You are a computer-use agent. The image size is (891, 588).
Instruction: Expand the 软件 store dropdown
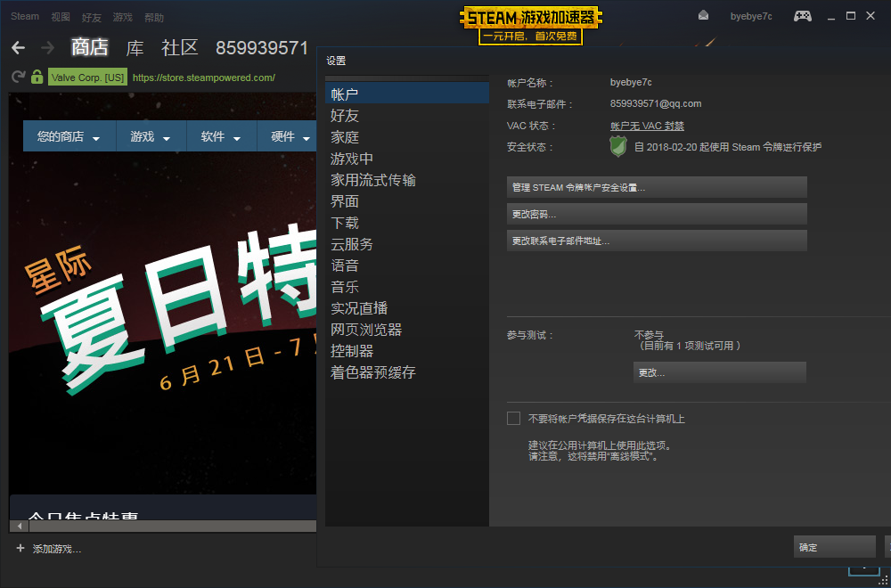click(x=221, y=137)
